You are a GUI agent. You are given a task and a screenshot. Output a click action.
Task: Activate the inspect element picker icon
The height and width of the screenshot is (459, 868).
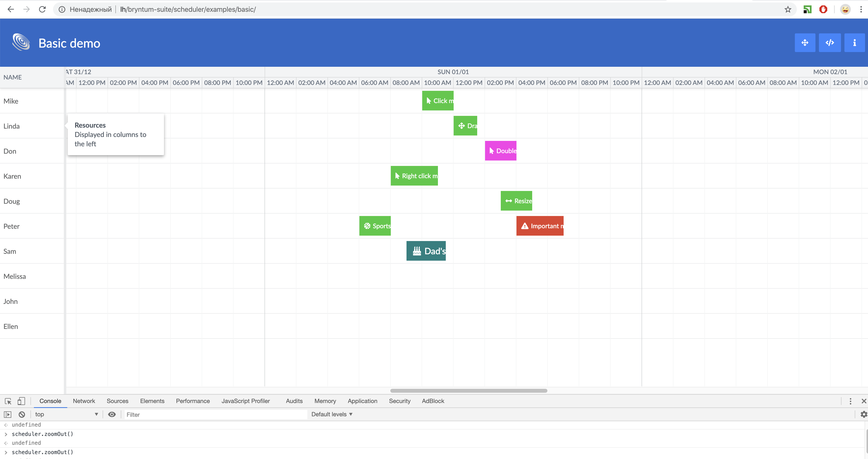[8, 401]
